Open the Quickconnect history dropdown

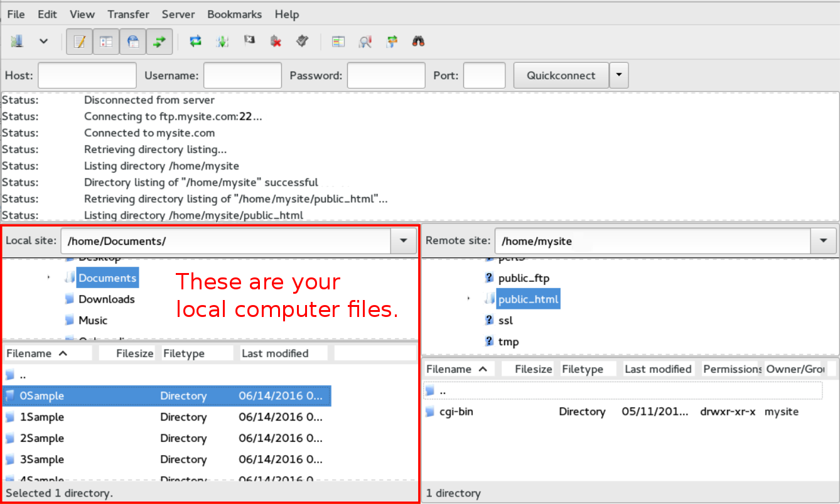(x=619, y=75)
